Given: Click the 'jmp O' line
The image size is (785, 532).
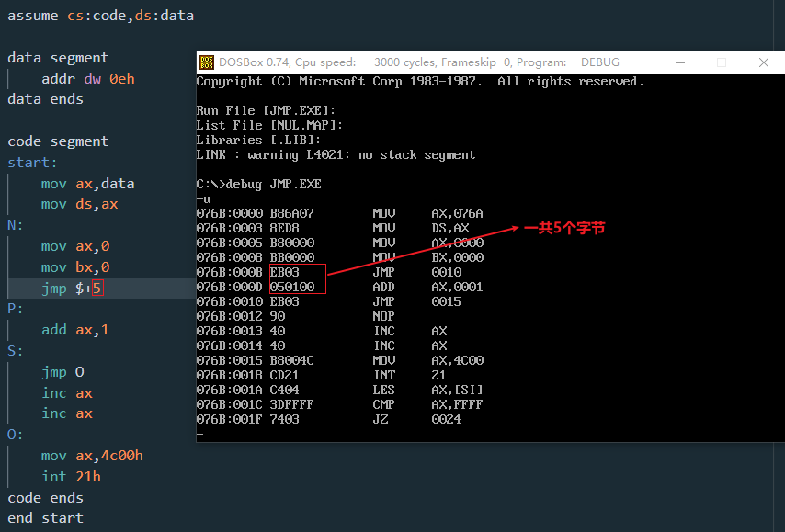Looking at the screenshot, I should (63, 372).
